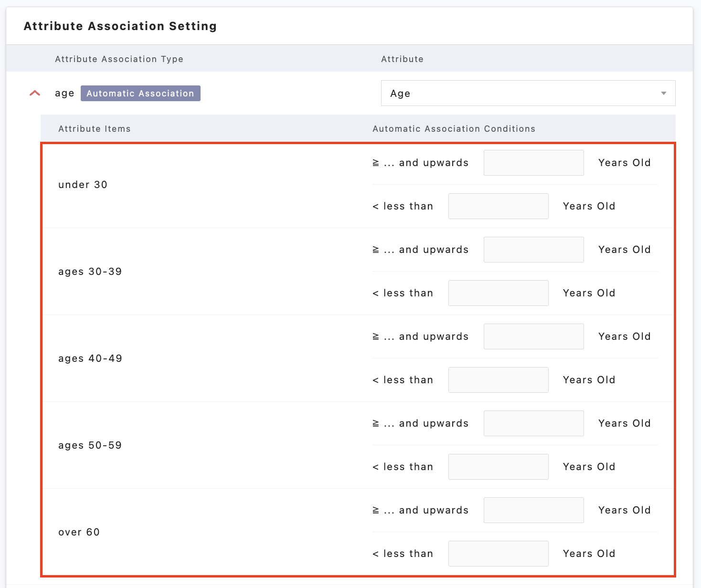Collapse the age association row chevron
The image size is (701, 588).
tap(35, 93)
